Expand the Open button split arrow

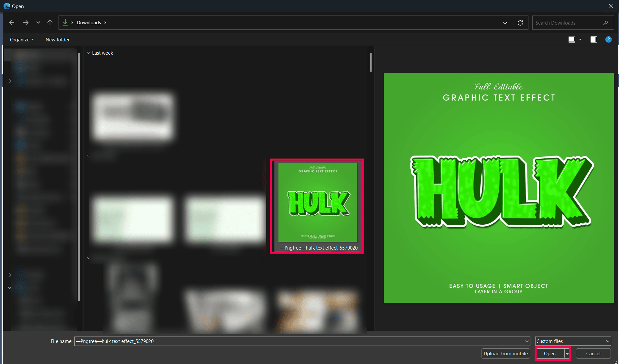pyautogui.click(x=567, y=354)
